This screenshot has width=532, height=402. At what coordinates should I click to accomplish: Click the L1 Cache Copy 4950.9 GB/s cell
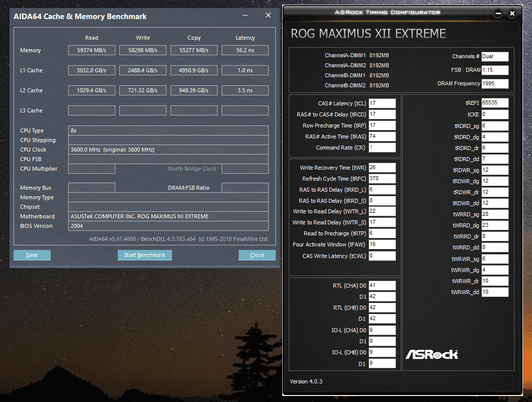[x=194, y=70]
